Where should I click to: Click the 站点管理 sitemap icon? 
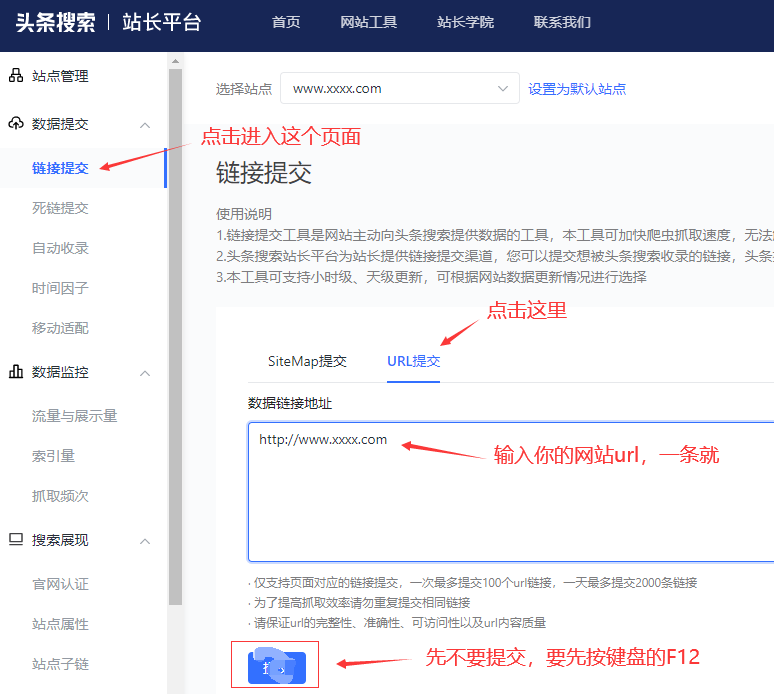[x=16, y=76]
